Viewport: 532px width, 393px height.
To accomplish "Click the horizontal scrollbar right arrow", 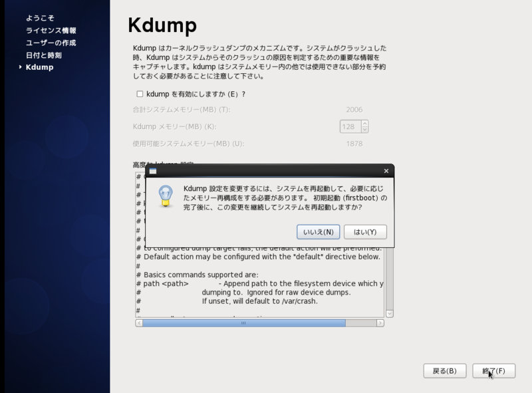I will [x=380, y=323].
